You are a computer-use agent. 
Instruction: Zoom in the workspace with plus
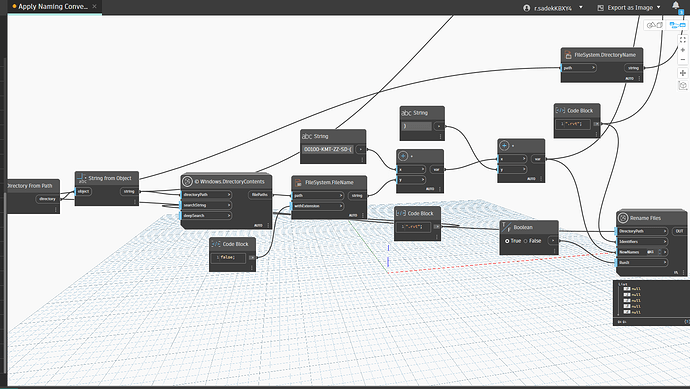pos(683,50)
